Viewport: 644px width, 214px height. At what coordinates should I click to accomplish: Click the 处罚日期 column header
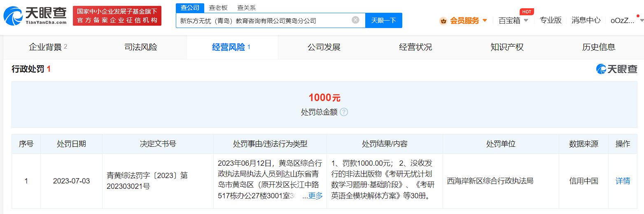point(71,144)
